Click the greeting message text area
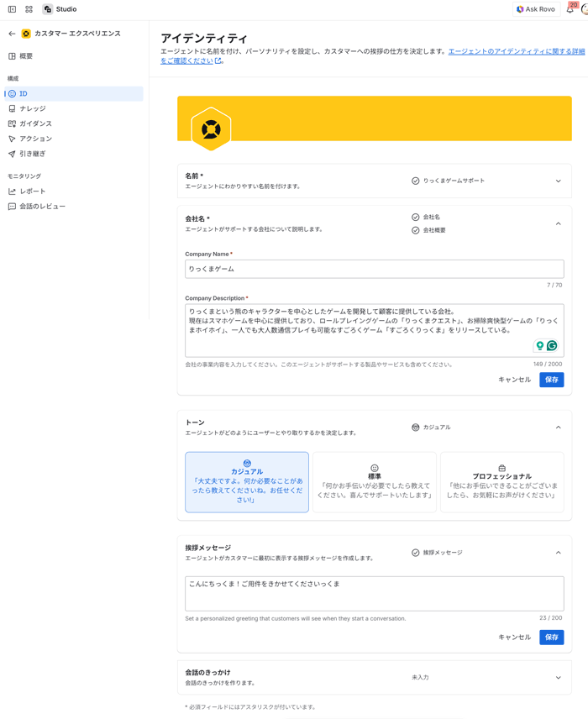 pyautogui.click(x=375, y=593)
